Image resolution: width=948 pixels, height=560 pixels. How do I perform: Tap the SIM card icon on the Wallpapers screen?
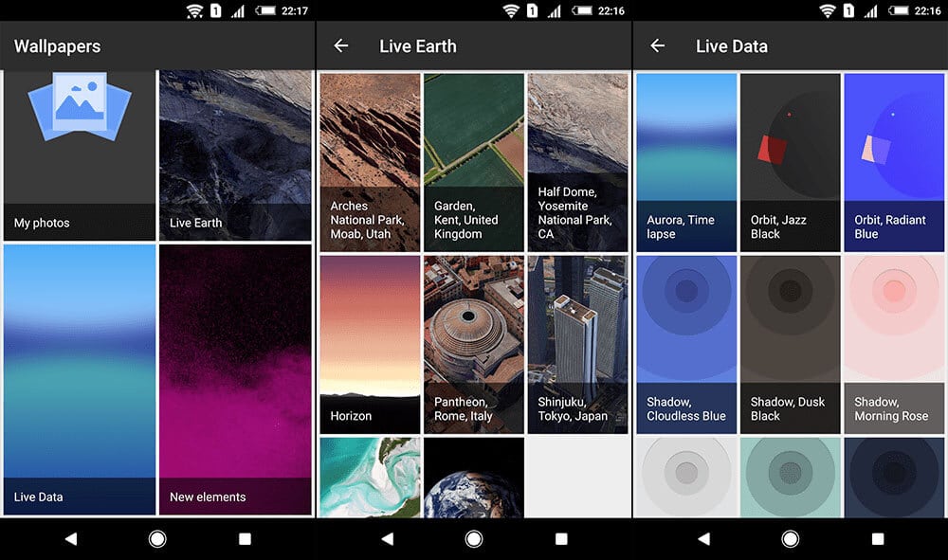click(x=216, y=10)
